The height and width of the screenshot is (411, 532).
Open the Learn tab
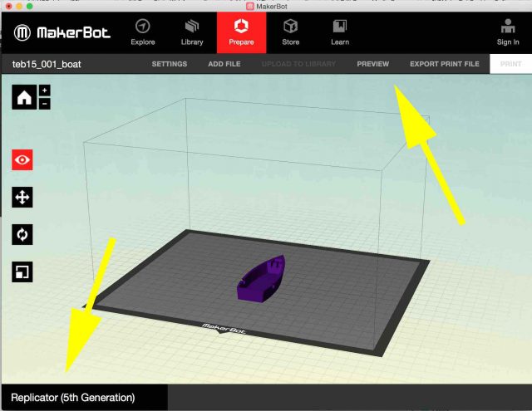340,32
